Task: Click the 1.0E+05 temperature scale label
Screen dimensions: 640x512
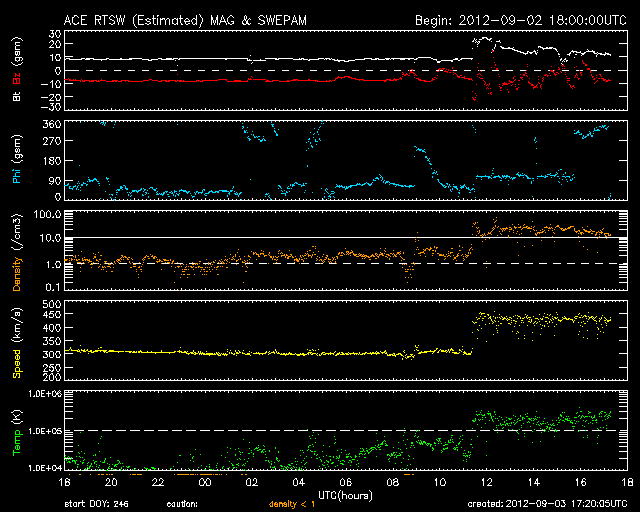Action: (45, 431)
